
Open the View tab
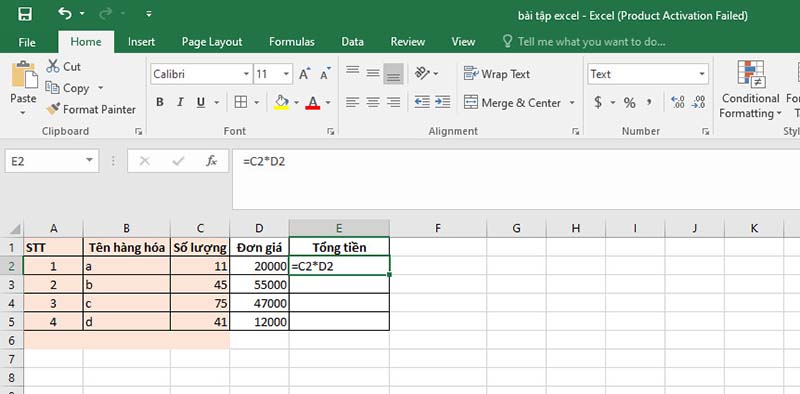pyautogui.click(x=463, y=42)
